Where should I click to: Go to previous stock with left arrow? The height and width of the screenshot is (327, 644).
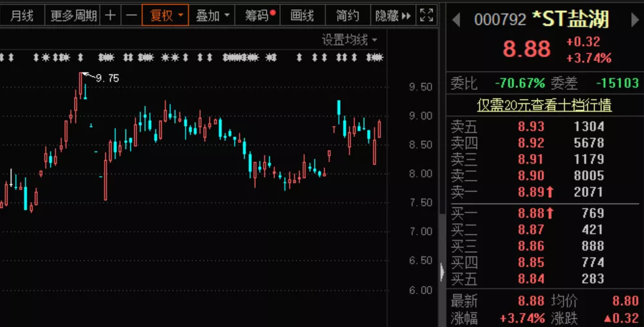tap(456, 20)
